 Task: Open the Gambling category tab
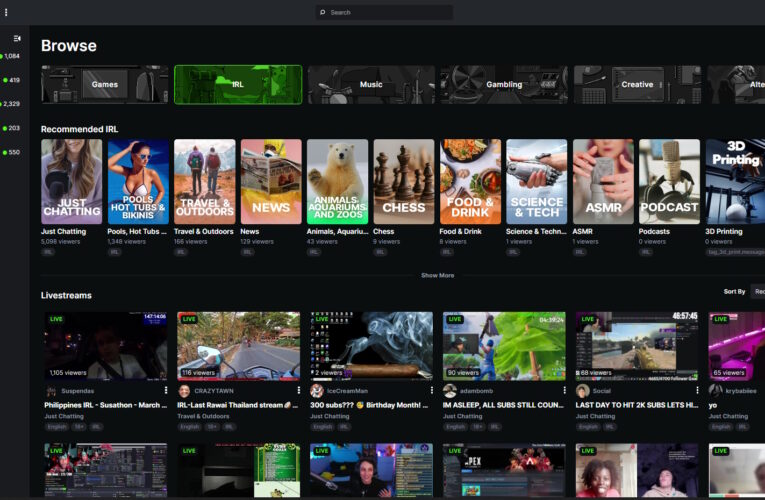coord(504,85)
